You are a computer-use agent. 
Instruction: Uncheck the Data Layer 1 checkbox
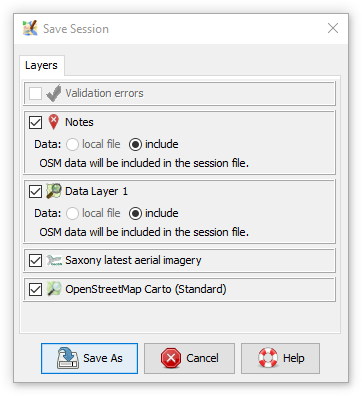tap(35, 191)
